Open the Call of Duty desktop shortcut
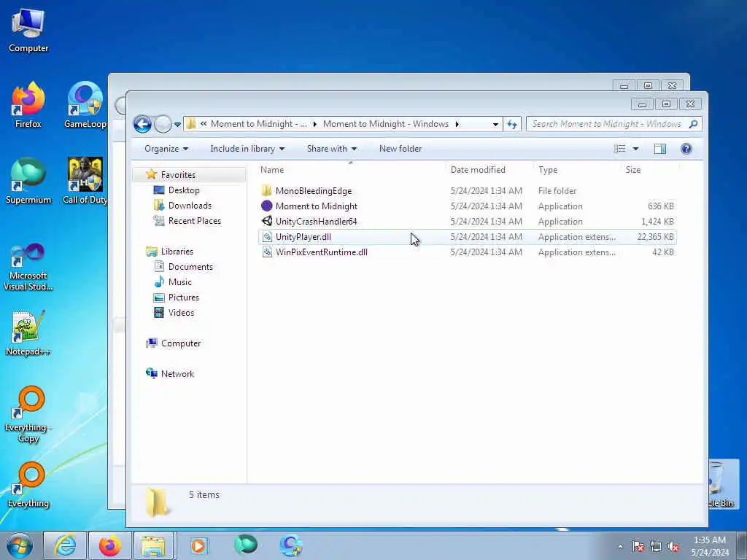 [x=85, y=181]
